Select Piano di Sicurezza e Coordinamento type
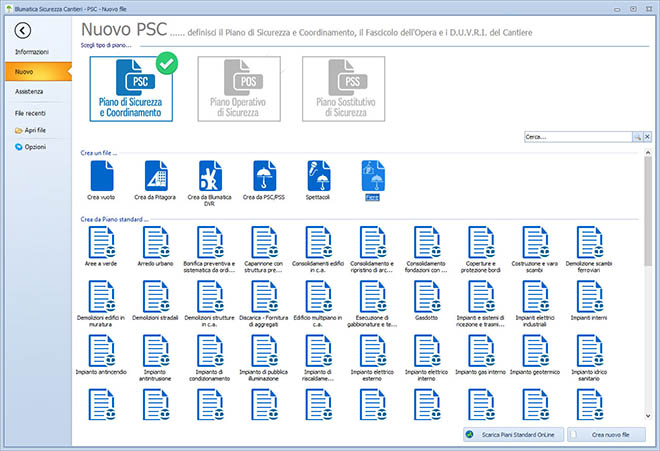Image resolution: width=660 pixels, height=451 pixels. click(x=135, y=88)
